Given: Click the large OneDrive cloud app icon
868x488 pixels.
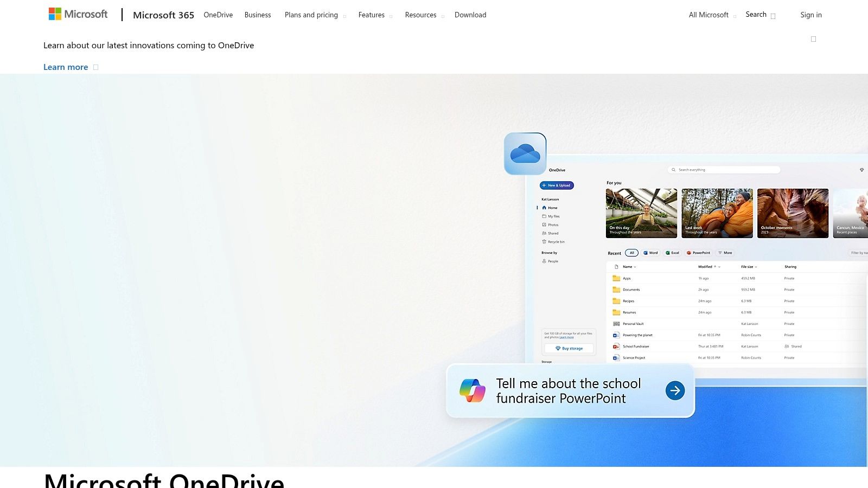Looking at the screenshot, I should [525, 154].
